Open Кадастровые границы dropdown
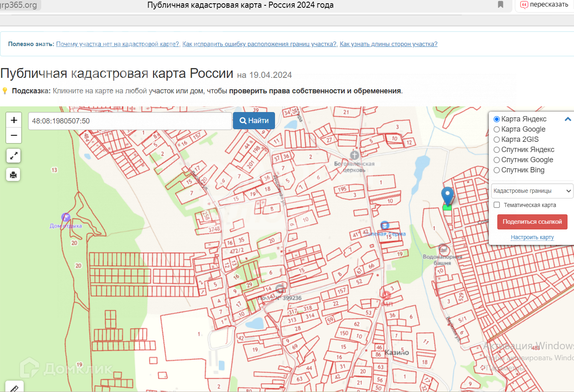 tap(532, 191)
